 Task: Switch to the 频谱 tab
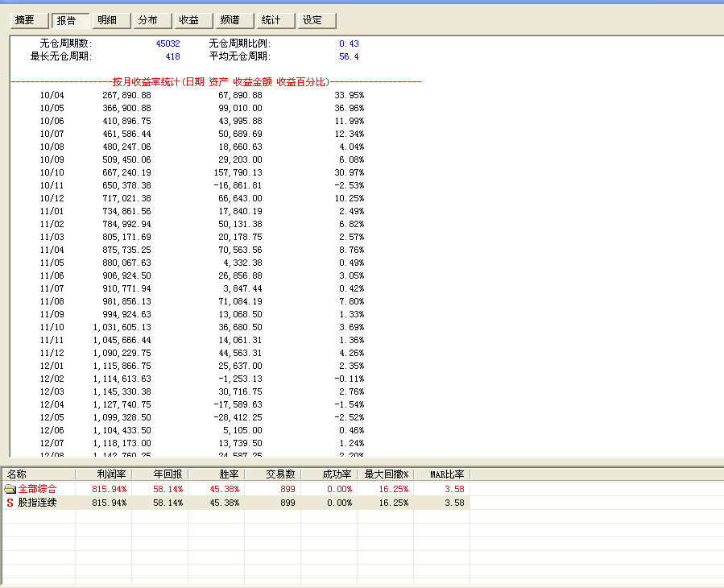[234, 20]
